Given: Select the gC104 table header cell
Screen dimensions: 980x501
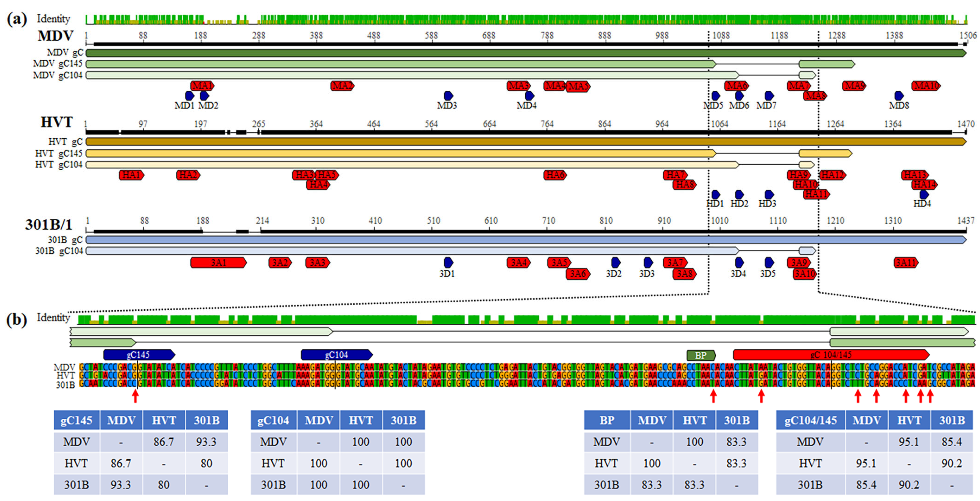Looking at the screenshot, I should pos(273,420).
